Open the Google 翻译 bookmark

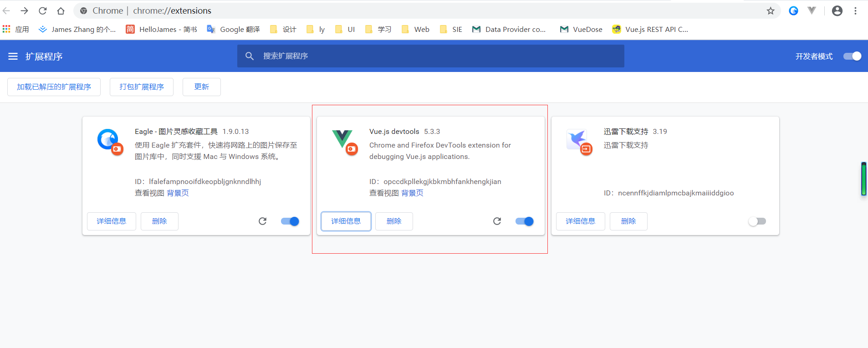click(233, 29)
